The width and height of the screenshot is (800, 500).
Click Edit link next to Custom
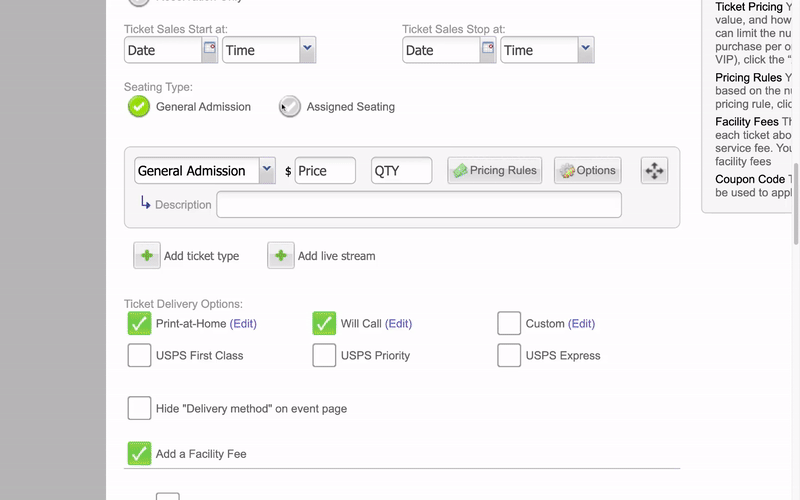click(x=581, y=323)
